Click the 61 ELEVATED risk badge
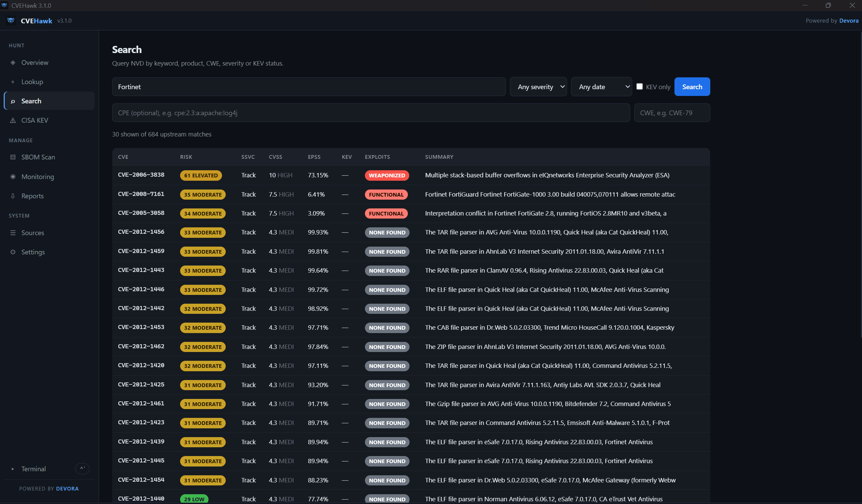Screen dimensions: 862x504 click(x=201, y=175)
